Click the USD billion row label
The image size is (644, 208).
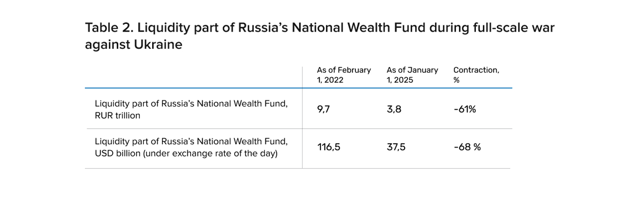tap(192, 148)
